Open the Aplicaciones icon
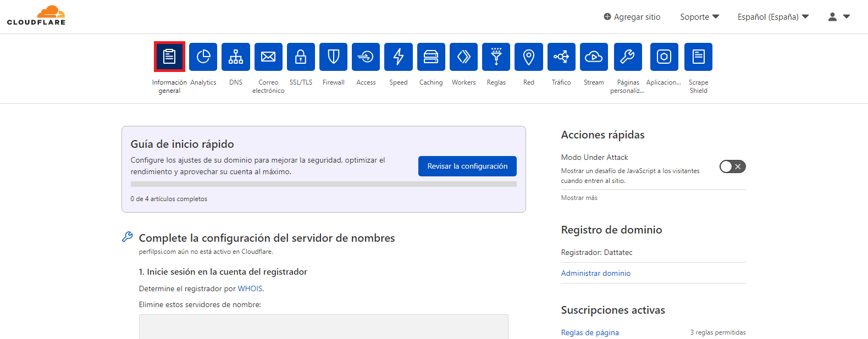868x339 pixels. pyautogui.click(x=664, y=57)
